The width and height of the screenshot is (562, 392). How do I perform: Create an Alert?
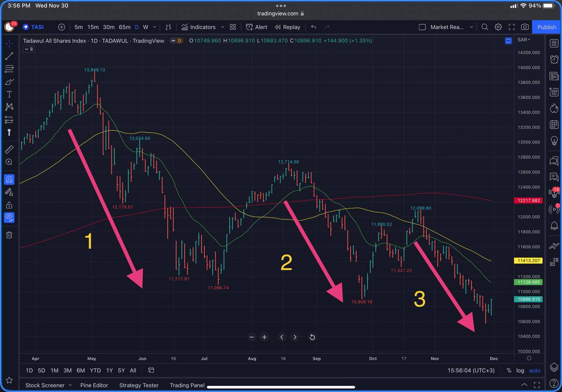coord(257,27)
